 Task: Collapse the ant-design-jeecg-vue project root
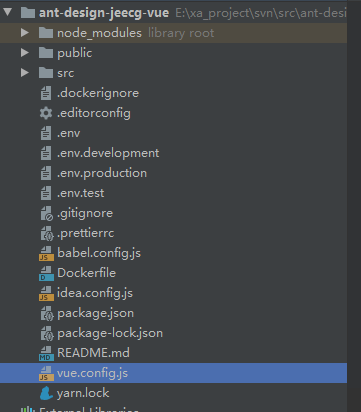pos(8,13)
